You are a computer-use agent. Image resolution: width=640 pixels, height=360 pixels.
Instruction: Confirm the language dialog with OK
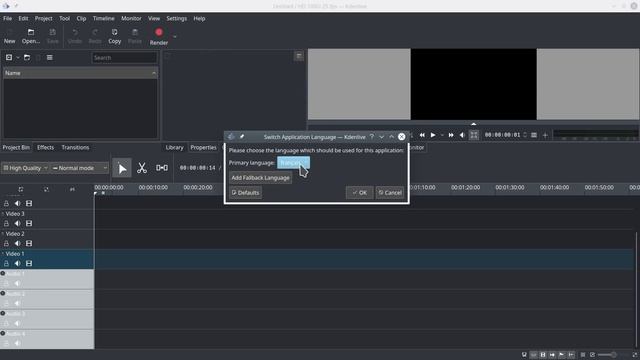(360, 193)
